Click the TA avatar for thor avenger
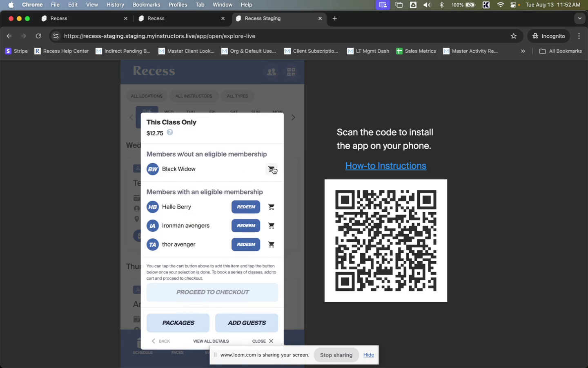 (x=153, y=245)
